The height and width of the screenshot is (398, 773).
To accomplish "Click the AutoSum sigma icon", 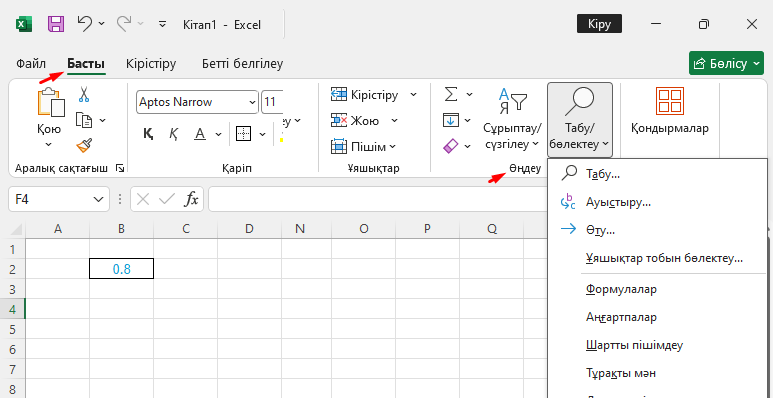I will click(x=451, y=94).
